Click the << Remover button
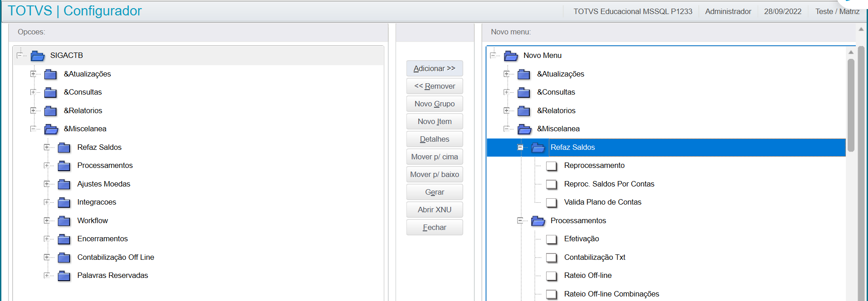The image size is (868, 301). click(434, 86)
